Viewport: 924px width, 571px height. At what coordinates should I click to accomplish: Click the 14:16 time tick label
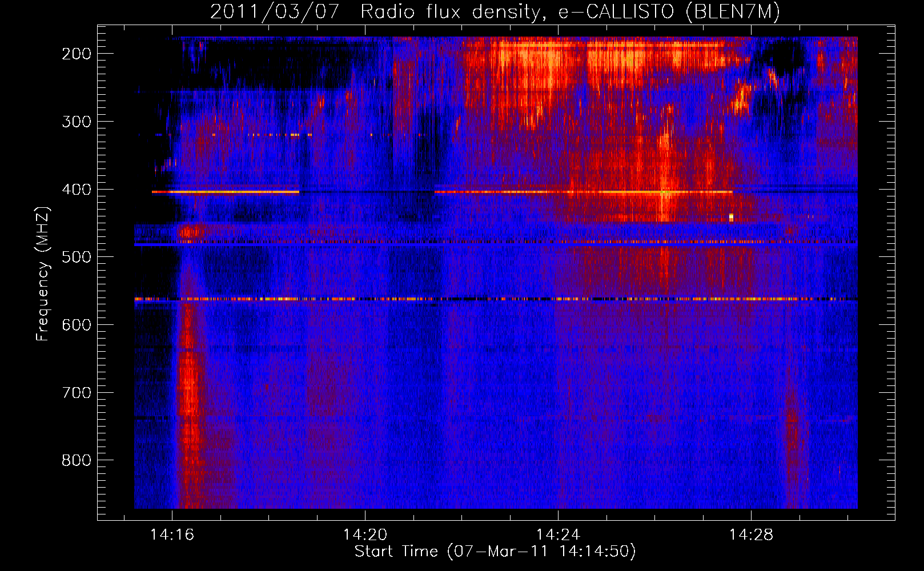(x=172, y=534)
